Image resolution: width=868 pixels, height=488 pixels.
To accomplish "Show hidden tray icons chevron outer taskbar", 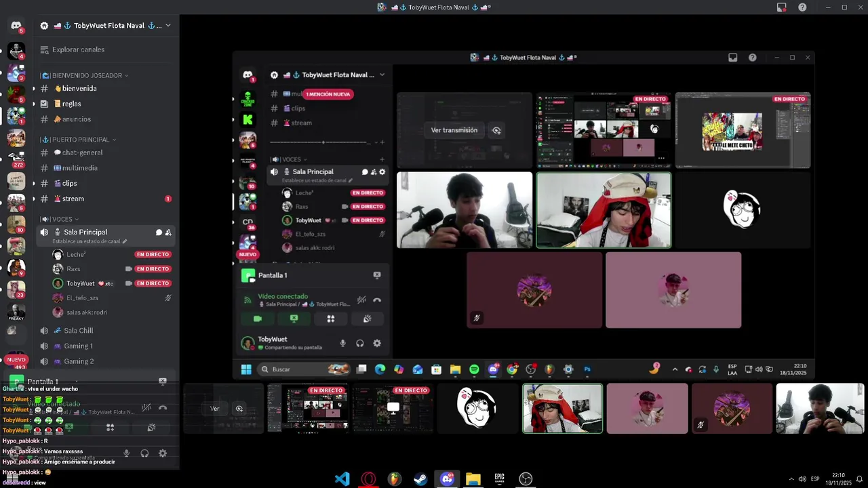I will click(x=790, y=479).
